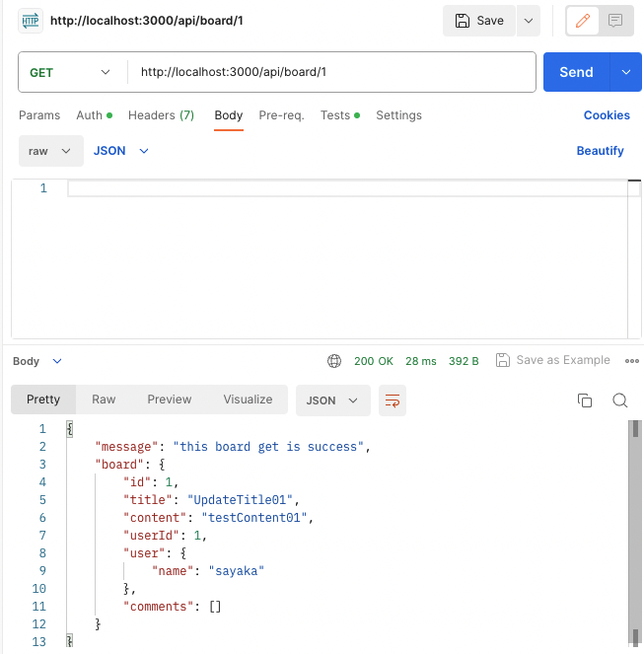Image resolution: width=644 pixels, height=654 pixels.
Task: Click the Beautify link
Action: tap(600, 151)
